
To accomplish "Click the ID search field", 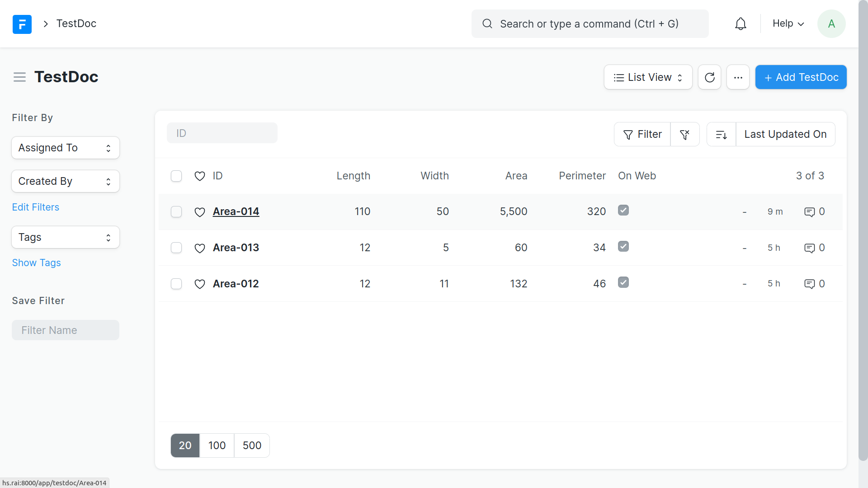I will point(222,133).
